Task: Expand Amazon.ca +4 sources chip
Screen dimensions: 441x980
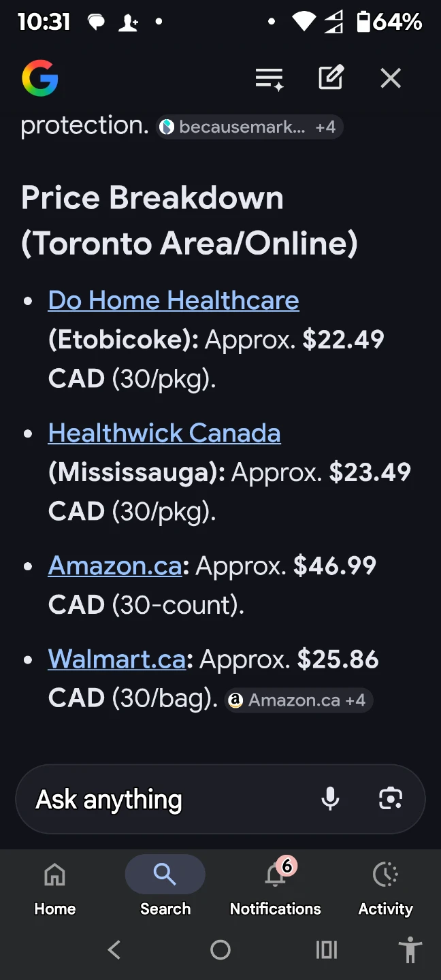Action: 299,700
